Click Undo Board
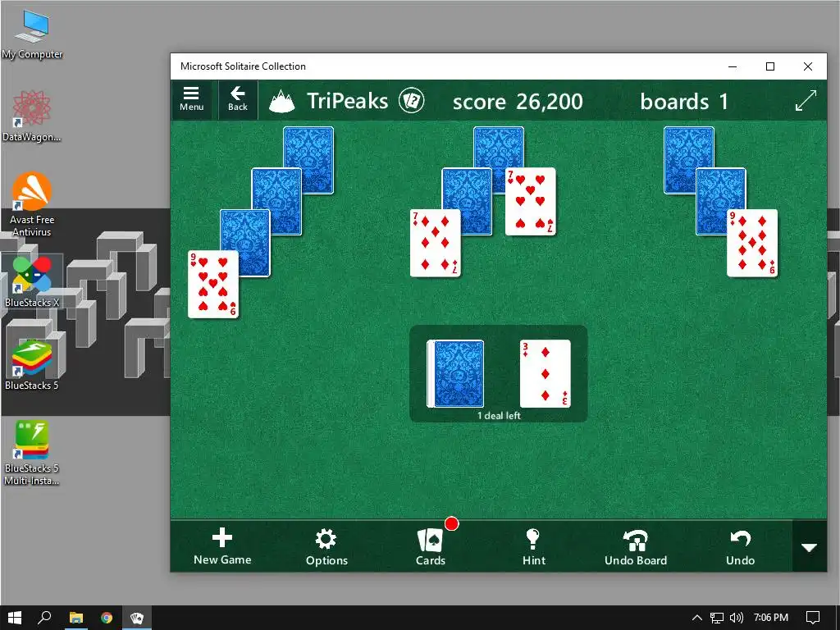 click(x=636, y=547)
